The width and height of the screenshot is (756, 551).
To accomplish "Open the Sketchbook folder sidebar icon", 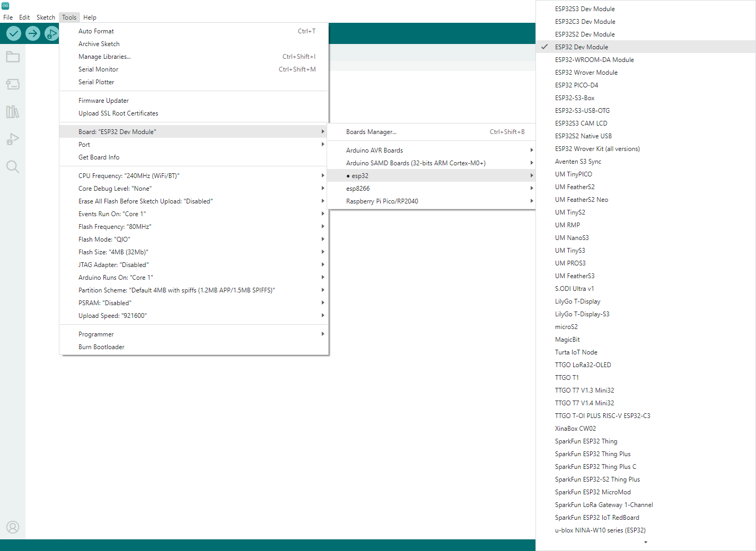I will 13,57.
